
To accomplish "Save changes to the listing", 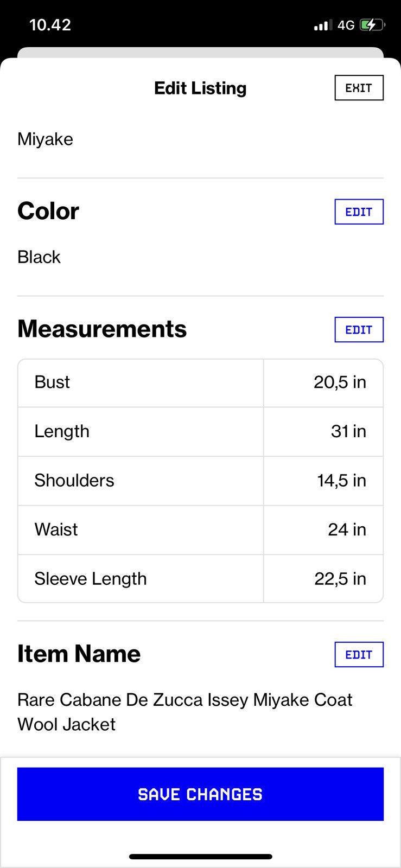I will click(200, 794).
